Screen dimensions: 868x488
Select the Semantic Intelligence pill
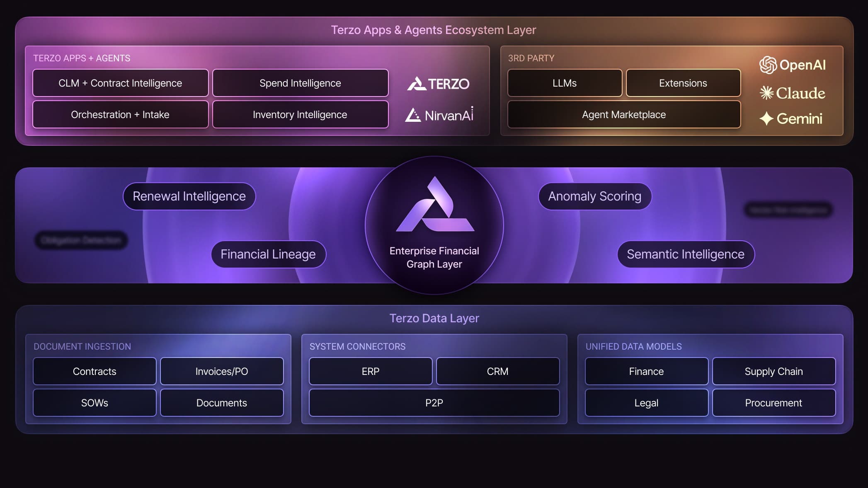click(685, 254)
